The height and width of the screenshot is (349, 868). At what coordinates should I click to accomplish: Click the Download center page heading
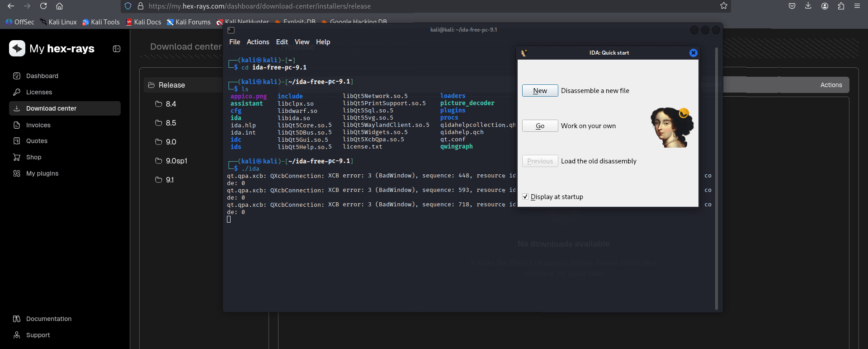tap(186, 47)
